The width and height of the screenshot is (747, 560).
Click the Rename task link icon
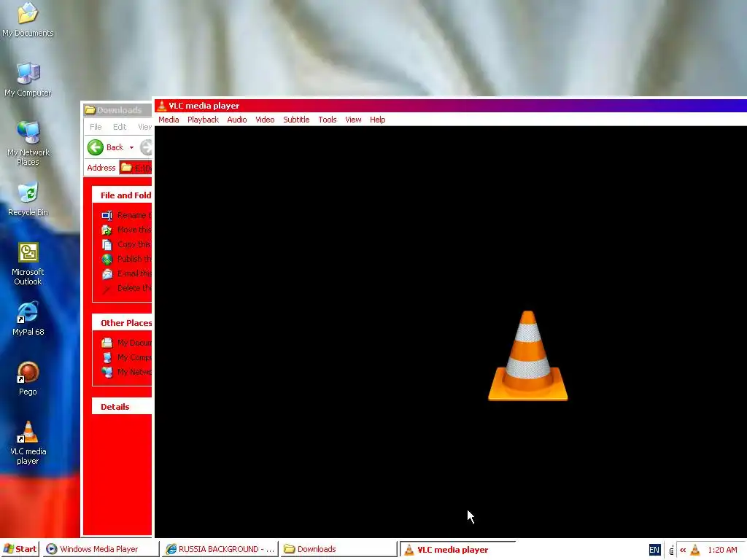[x=107, y=215]
